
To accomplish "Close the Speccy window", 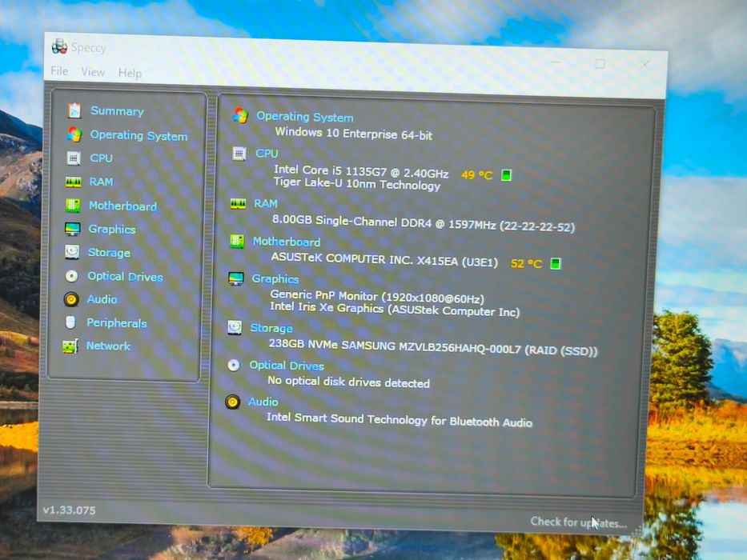I will pyautogui.click(x=645, y=65).
